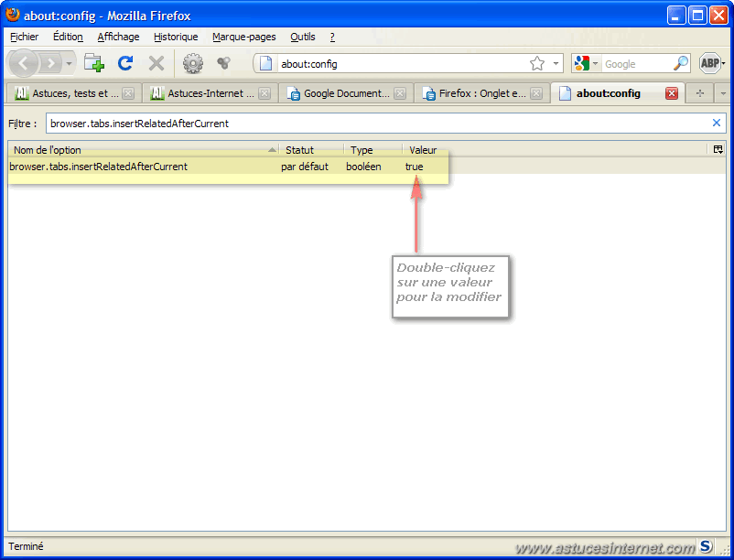The width and height of the screenshot is (734, 560).
Task: Open the Adblock Plus ABP icon
Action: point(709,63)
